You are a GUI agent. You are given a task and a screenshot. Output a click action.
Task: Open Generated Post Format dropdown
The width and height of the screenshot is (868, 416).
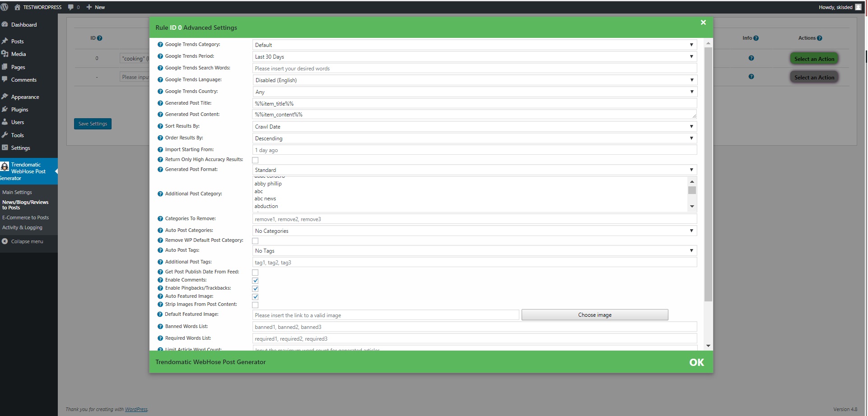475,170
